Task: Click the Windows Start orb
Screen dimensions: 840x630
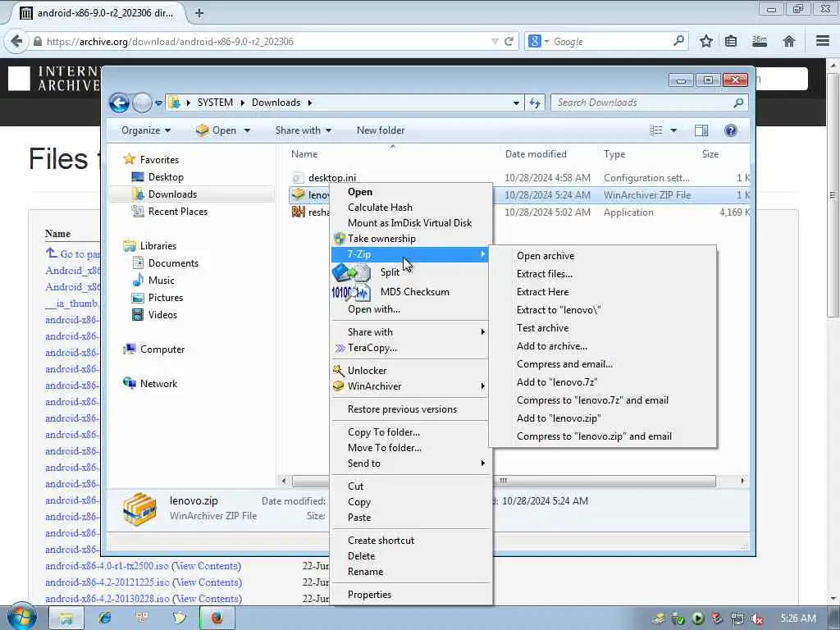Action: tap(22, 617)
